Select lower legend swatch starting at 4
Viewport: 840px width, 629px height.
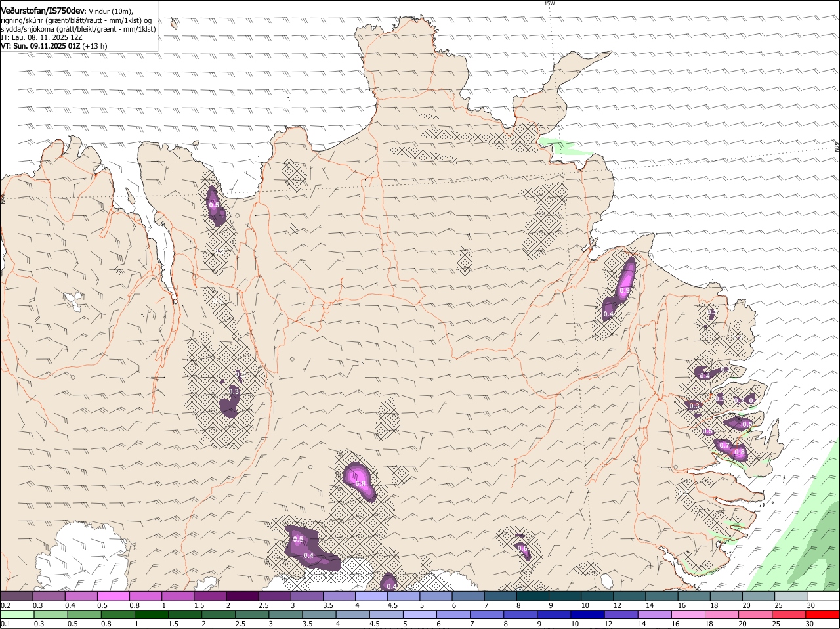352,615
